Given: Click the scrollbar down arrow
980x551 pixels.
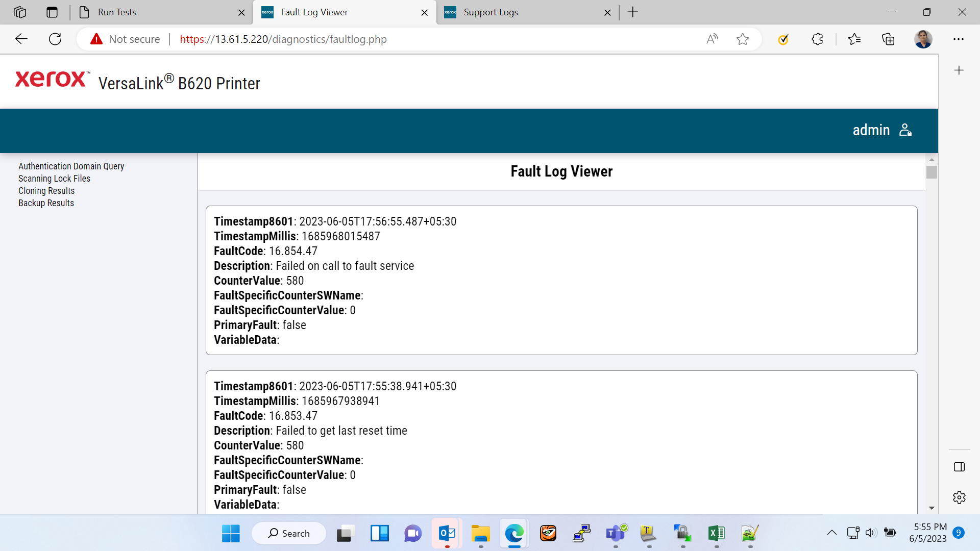Looking at the screenshot, I should tap(932, 508).
